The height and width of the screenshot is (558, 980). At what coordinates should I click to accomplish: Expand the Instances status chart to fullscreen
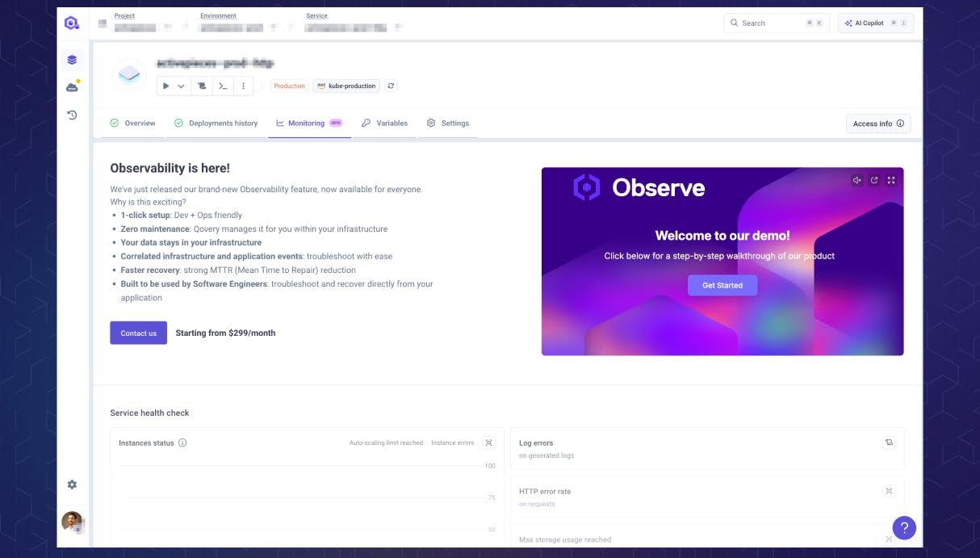point(488,443)
